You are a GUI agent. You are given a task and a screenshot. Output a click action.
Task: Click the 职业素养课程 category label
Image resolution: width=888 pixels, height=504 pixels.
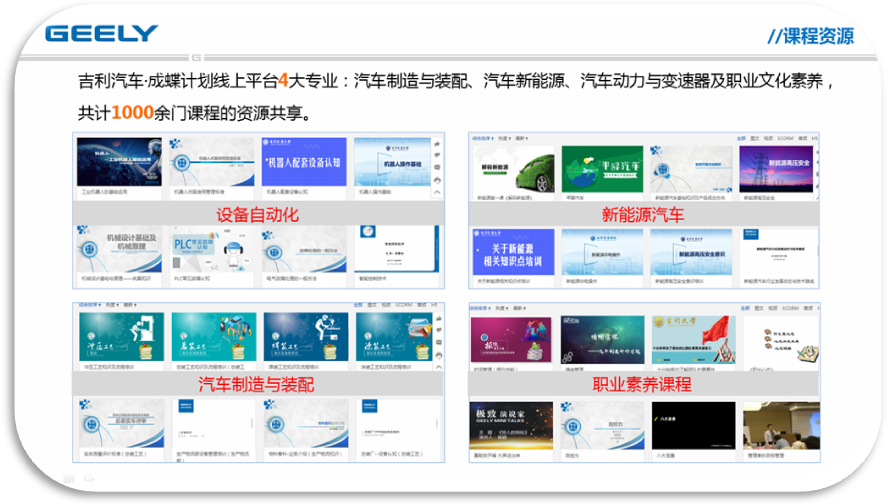point(642,385)
